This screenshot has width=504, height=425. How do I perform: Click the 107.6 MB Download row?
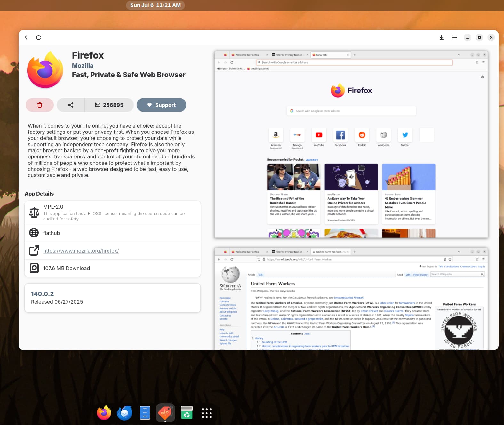pyautogui.click(x=113, y=268)
